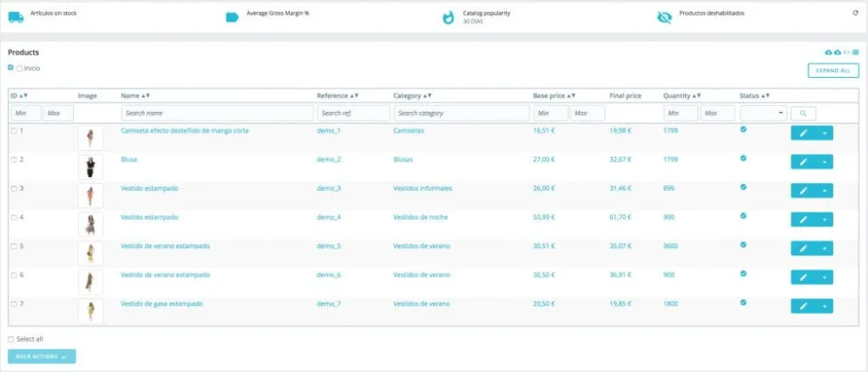Open action dropdown arrow for demo_3
868x372 pixels.
point(825,191)
